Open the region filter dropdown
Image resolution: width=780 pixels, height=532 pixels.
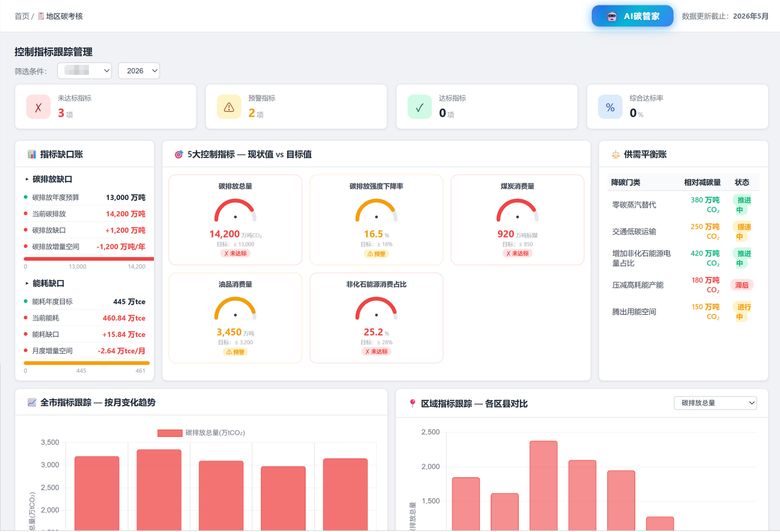tap(85, 71)
